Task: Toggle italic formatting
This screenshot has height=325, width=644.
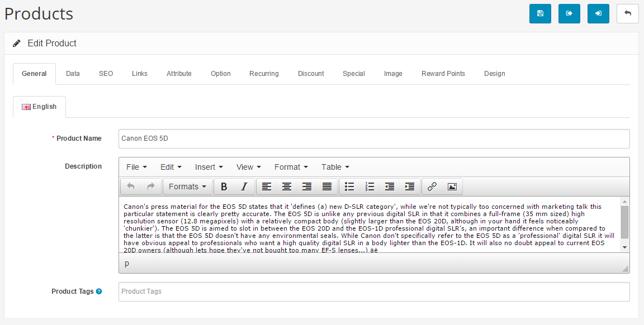Action: [x=244, y=187]
